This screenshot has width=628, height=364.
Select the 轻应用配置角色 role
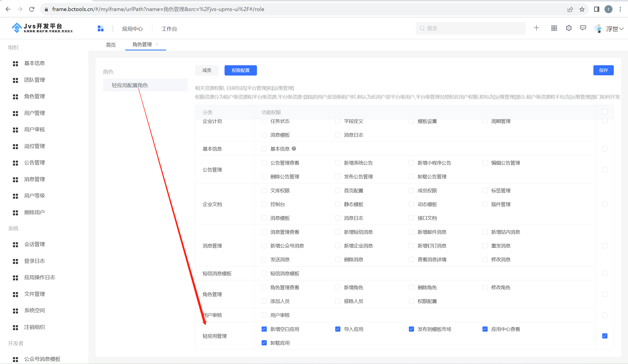(x=145, y=85)
